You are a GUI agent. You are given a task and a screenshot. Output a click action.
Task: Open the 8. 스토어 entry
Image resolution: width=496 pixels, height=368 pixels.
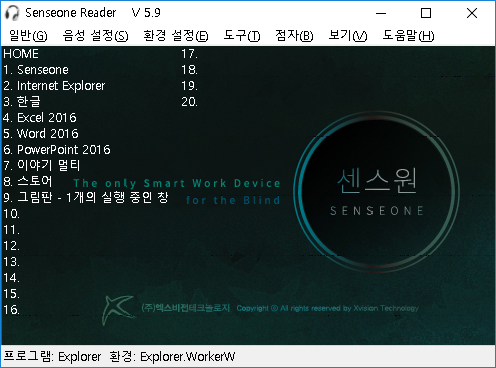(28, 181)
